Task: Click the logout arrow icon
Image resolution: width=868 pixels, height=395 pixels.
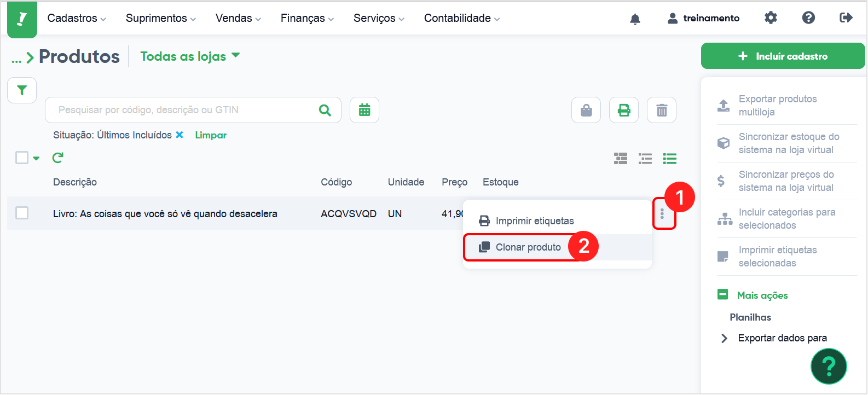Action: click(846, 18)
